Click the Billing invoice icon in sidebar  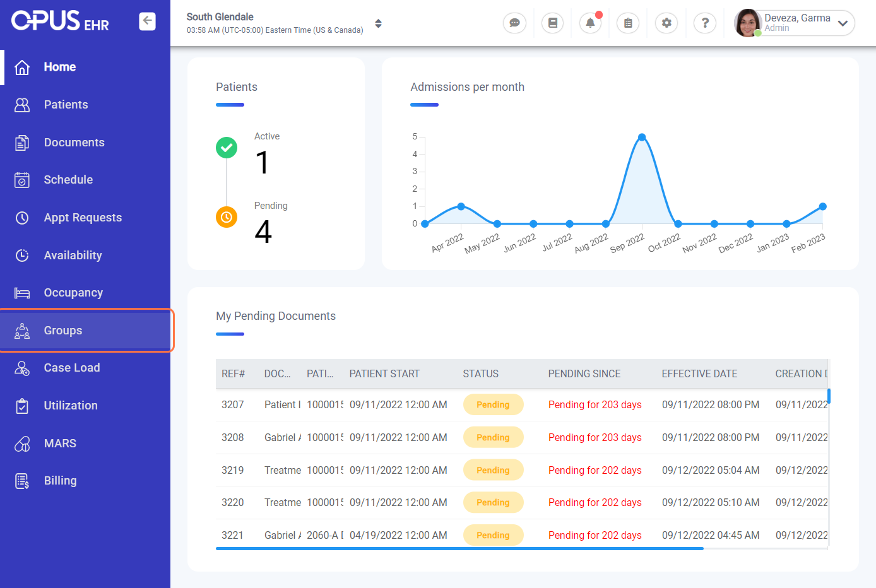[22, 481]
